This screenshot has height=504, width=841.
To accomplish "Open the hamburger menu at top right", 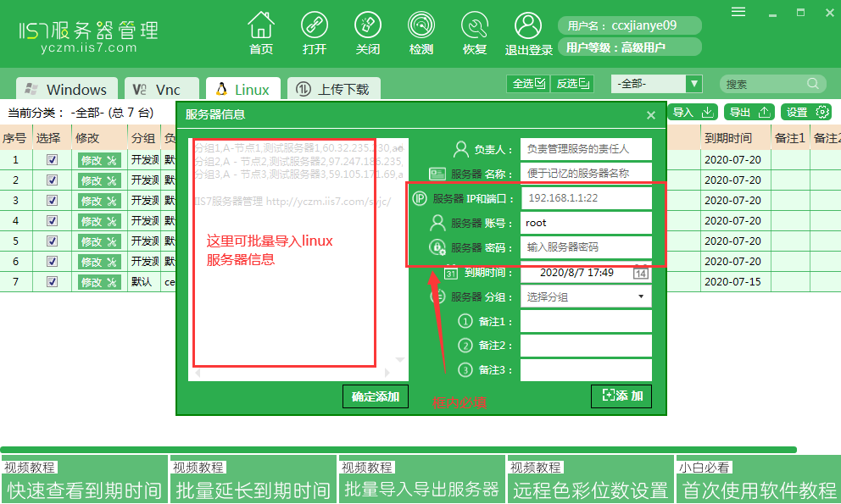I will click(x=738, y=12).
